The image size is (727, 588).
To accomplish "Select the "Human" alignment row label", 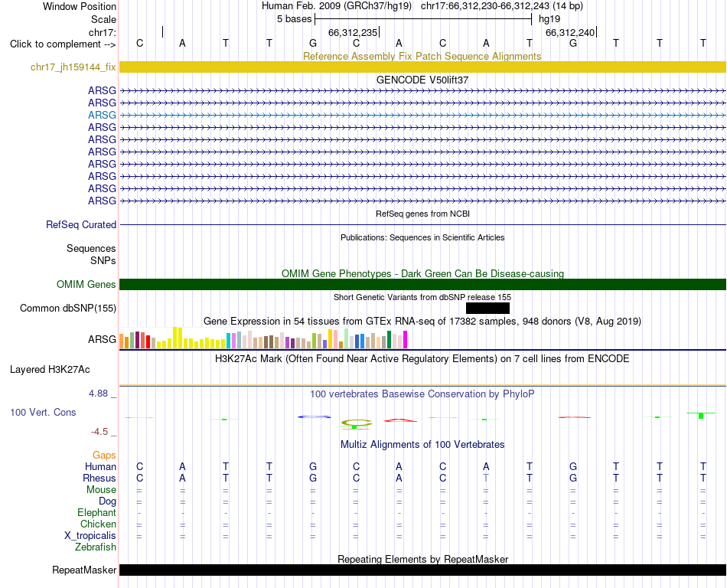I will 100,466.
